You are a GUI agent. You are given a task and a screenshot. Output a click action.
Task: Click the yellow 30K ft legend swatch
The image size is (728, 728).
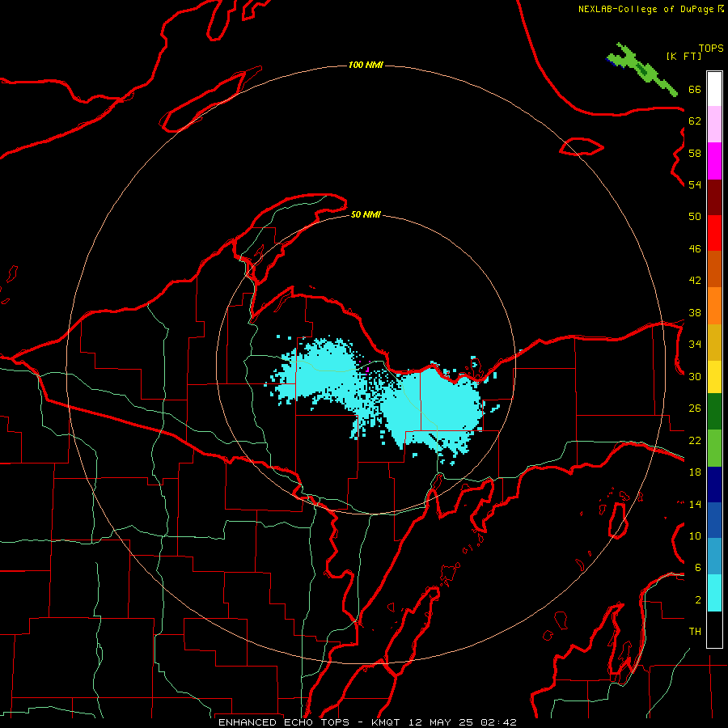[x=714, y=377]
